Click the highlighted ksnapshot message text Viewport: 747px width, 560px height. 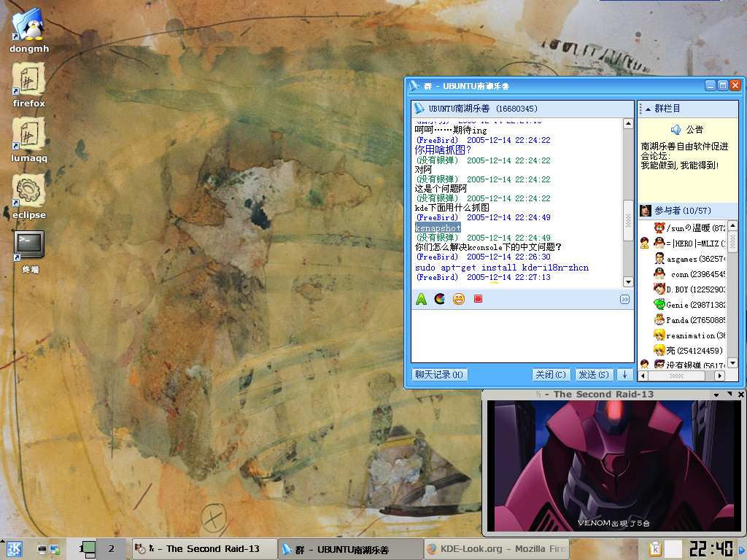click(438, 228)
